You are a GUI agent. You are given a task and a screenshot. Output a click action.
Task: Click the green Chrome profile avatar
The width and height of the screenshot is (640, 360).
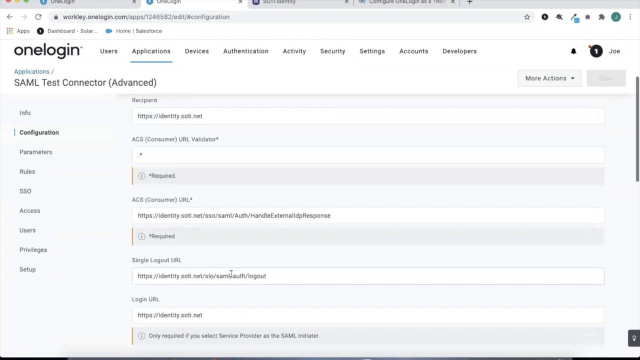point(616,17)
